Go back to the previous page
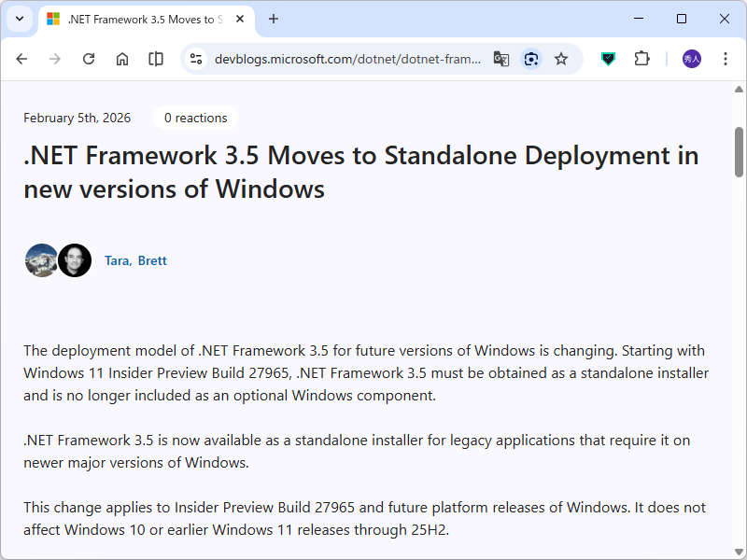The image size is (747, 560). 21,59
